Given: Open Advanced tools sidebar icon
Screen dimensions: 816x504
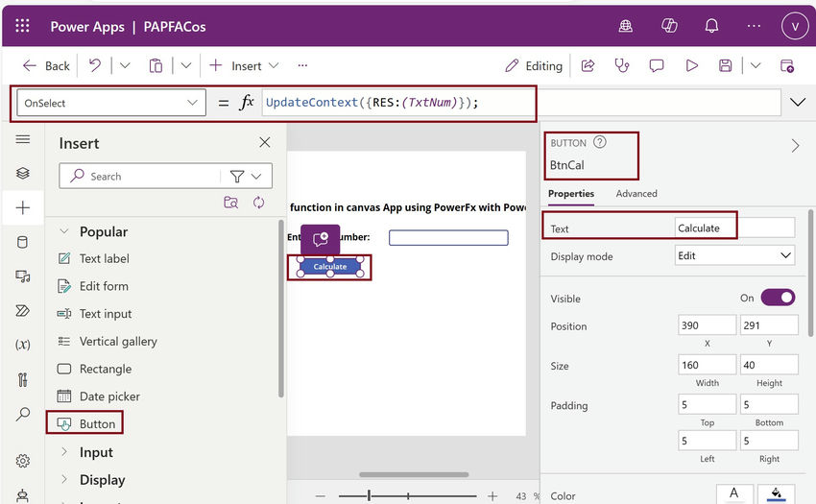Looking at the screenshot, I should 23,379.
